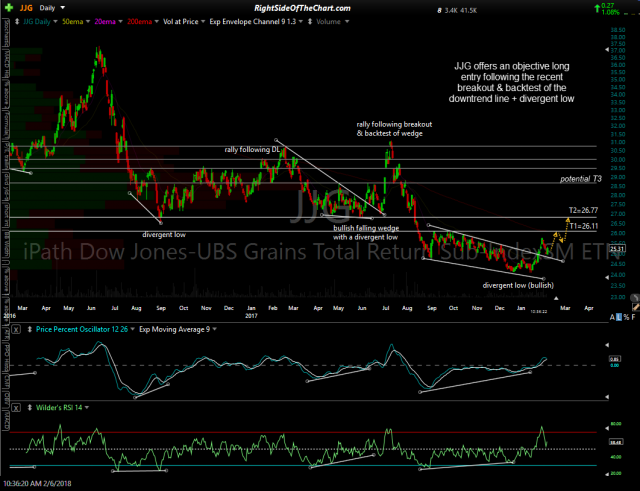The width and height of the screenshot is (640, 491).
Task: Click the green up-arrow price change indicator
Action: tap(598, 7)
